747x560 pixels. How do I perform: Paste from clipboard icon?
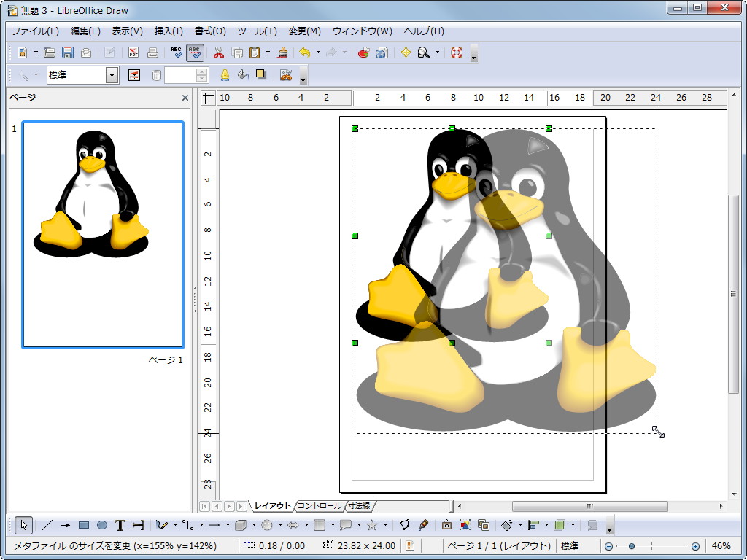click(x=255, y=52)
